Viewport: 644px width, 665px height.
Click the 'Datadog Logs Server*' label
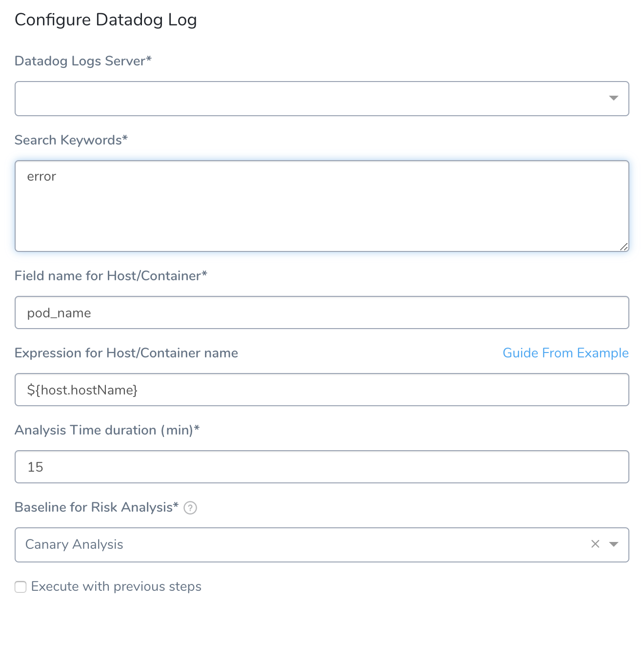pyautogui.click(x=83, y=61)
